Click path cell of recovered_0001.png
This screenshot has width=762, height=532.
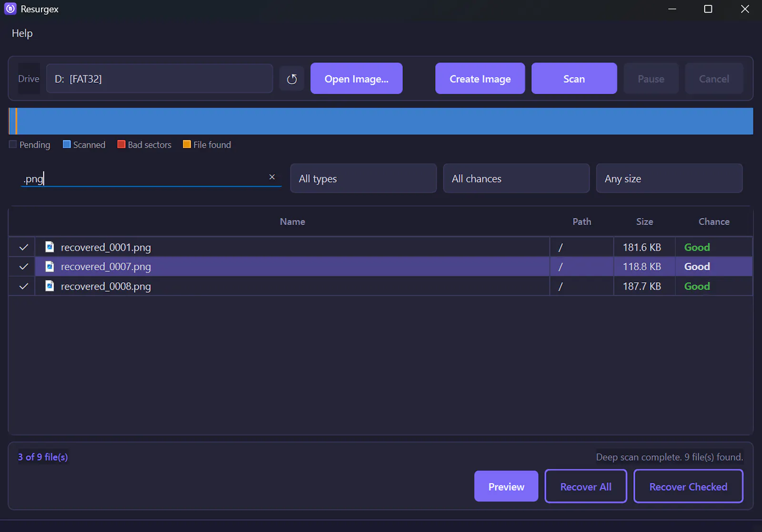(x=582, y=247)
